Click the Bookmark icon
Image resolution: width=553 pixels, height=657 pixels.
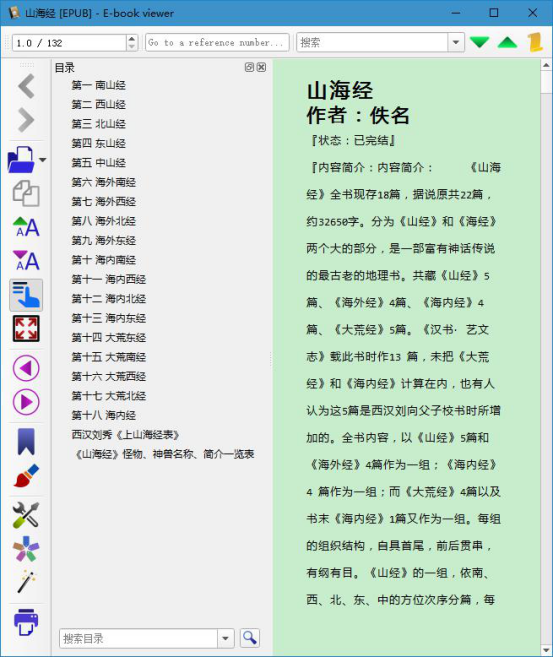point(26,442)
